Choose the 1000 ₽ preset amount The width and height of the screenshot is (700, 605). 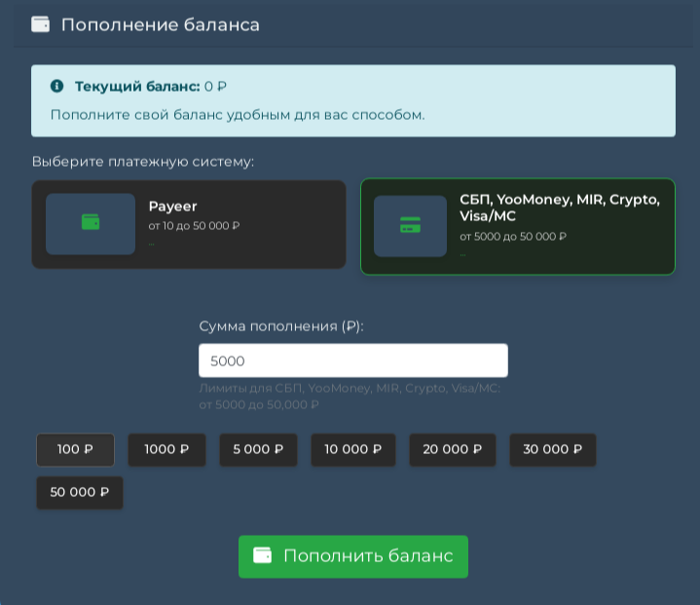tap(166, 449)
